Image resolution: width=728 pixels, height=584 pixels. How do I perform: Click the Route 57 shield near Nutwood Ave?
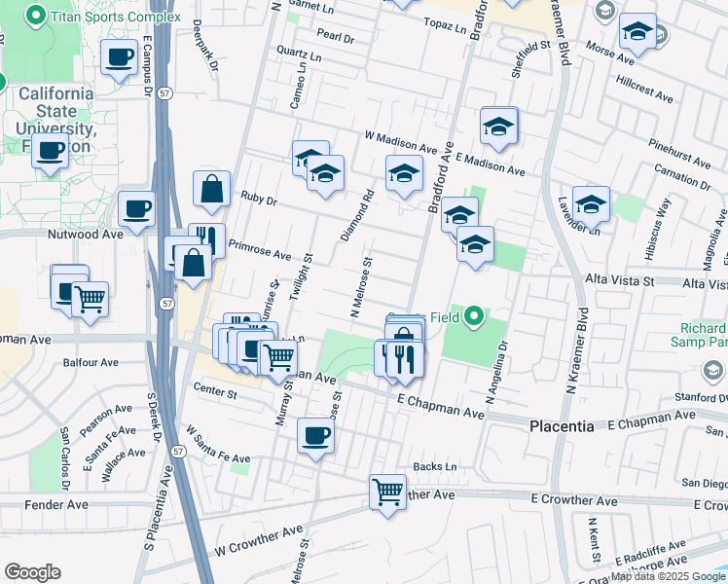click(x=167, y=304)
